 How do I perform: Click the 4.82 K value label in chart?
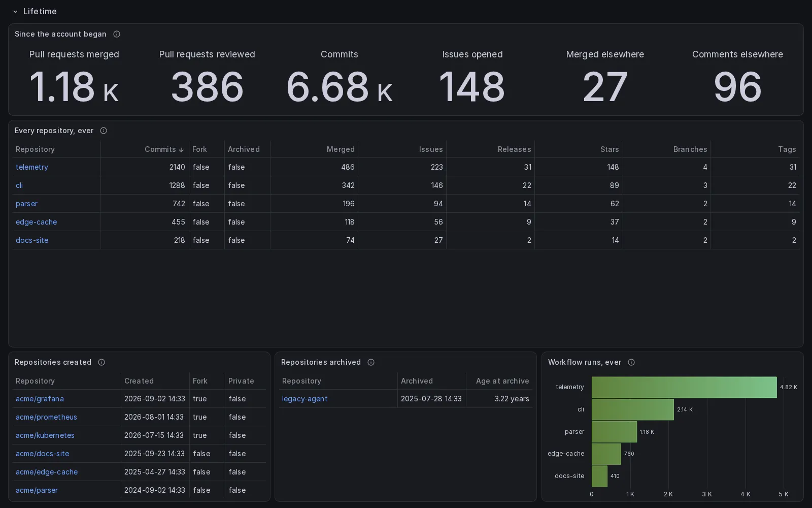pyautogui.click(x=789, y=387)
